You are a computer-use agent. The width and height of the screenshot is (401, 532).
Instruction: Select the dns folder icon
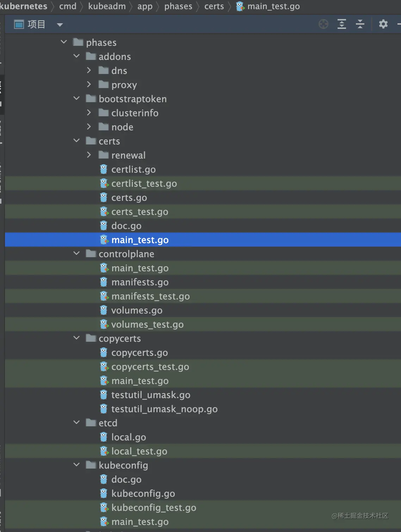(x=104, y=70)
